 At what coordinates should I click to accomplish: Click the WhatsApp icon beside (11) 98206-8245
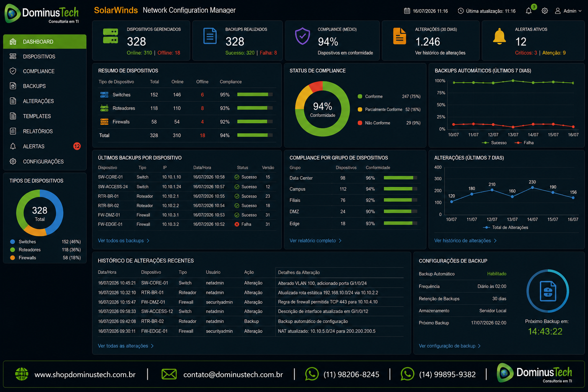(312, 374)
